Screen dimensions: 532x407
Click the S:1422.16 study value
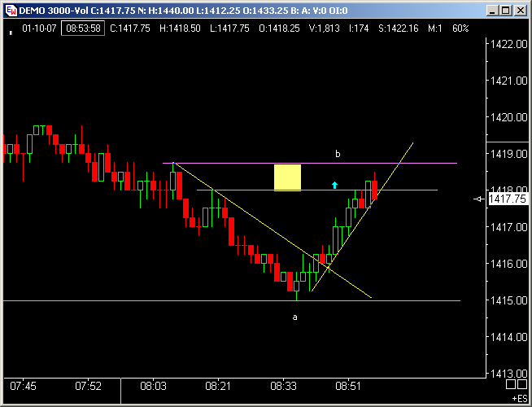click(x=399, y=28)
